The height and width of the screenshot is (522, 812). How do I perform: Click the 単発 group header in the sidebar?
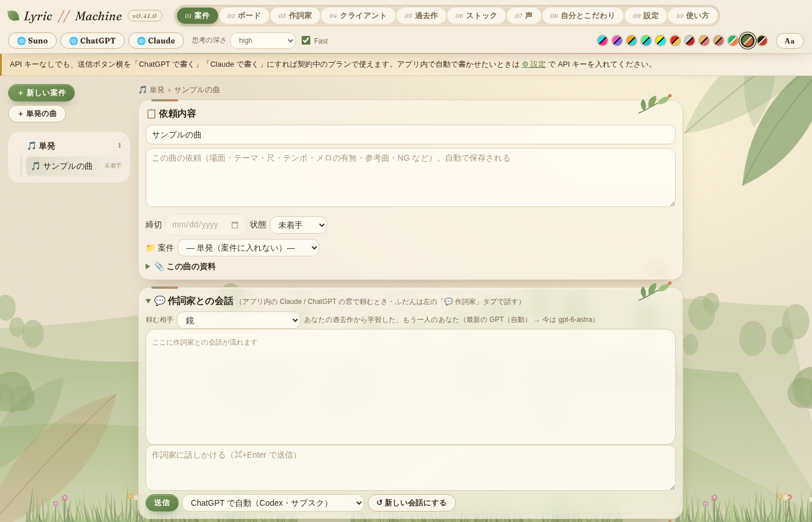[74, 146]
